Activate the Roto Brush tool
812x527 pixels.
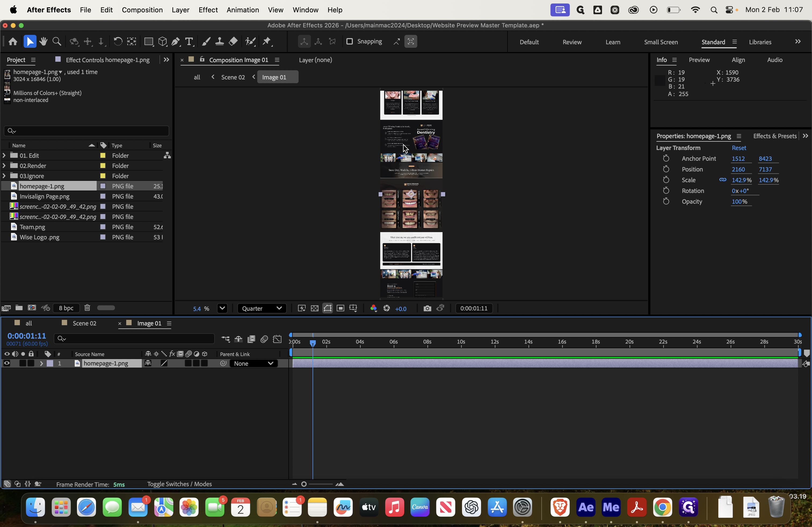(250, 41)
